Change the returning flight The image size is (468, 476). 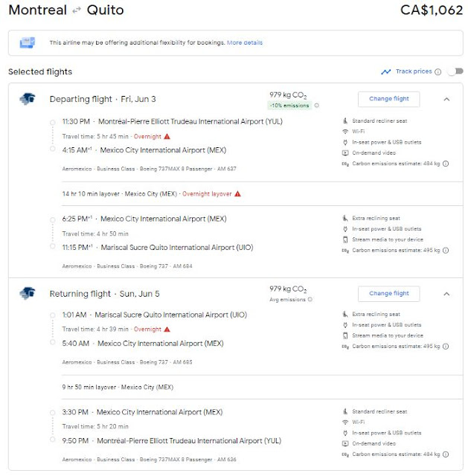pos(388,294)
